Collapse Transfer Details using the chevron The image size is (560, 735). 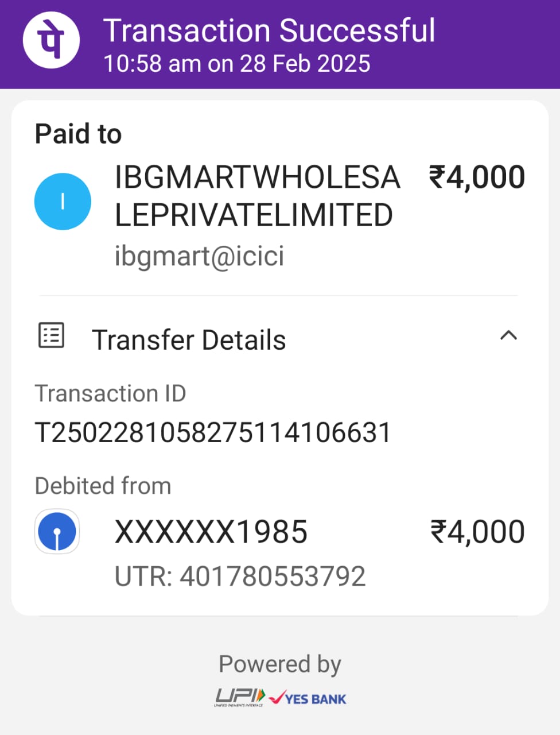(508, 336)
